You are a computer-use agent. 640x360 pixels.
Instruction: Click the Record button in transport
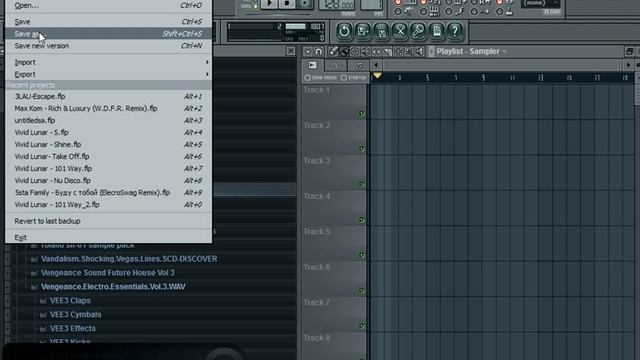pyautogui.click(x=305, y=3)
